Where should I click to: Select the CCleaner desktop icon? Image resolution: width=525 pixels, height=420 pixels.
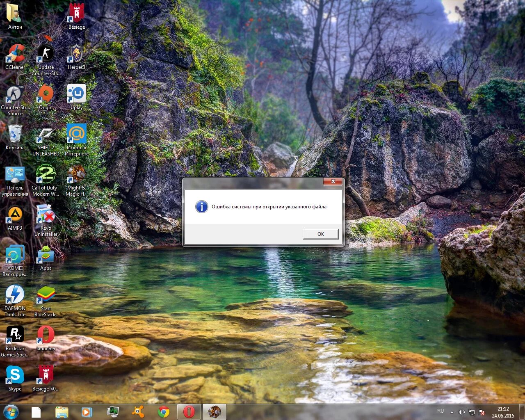[x=15, y=57]
